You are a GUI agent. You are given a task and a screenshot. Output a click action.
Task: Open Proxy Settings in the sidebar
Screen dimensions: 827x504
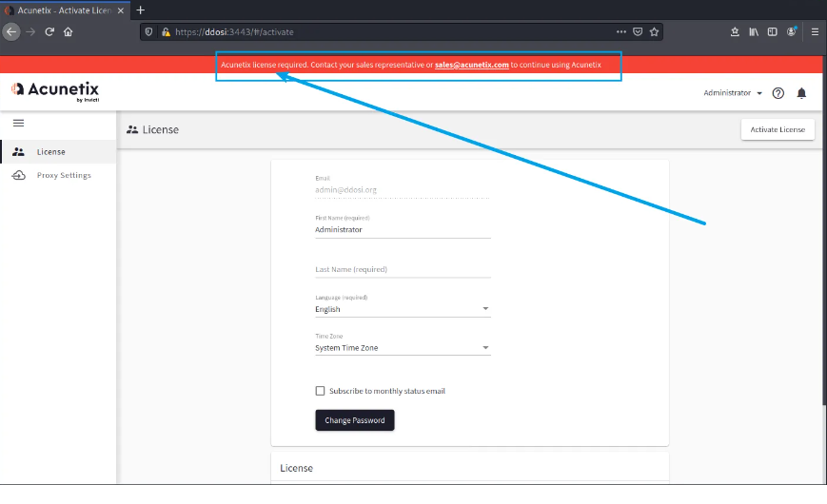[x=58, y=175]
